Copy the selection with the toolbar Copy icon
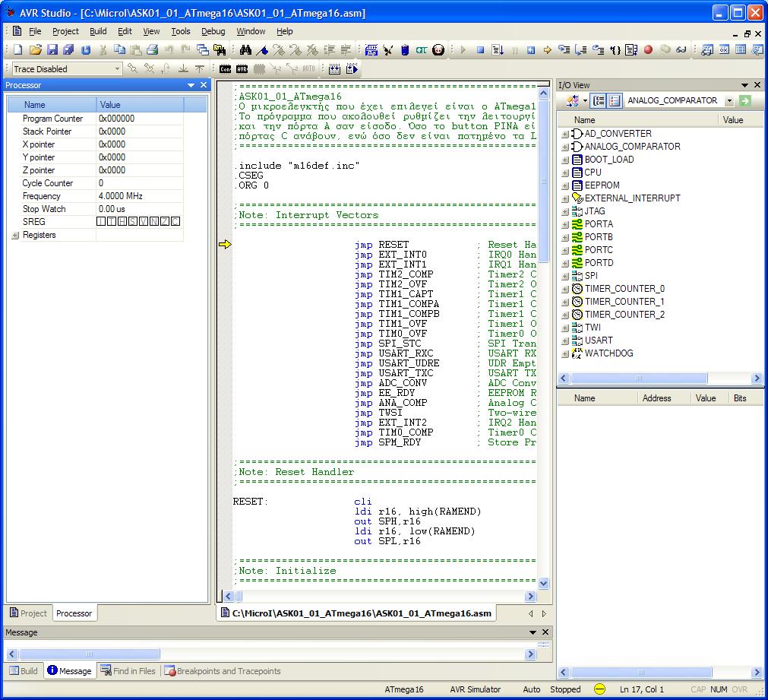 tap(119, 49)
